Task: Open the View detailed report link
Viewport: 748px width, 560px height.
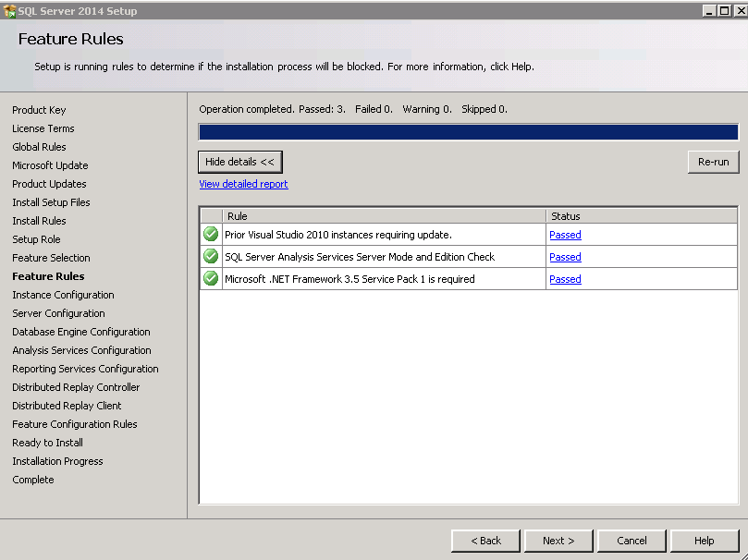Action: point(243,184)
